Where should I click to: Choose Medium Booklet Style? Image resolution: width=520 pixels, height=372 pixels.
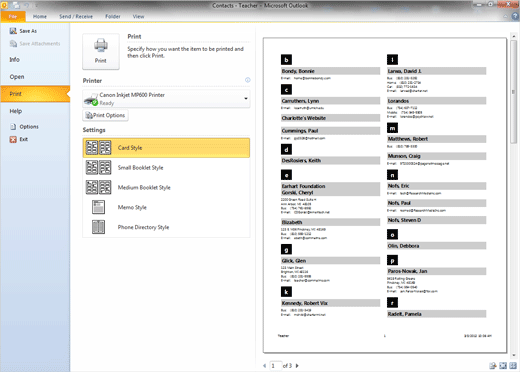pos(166,187)
